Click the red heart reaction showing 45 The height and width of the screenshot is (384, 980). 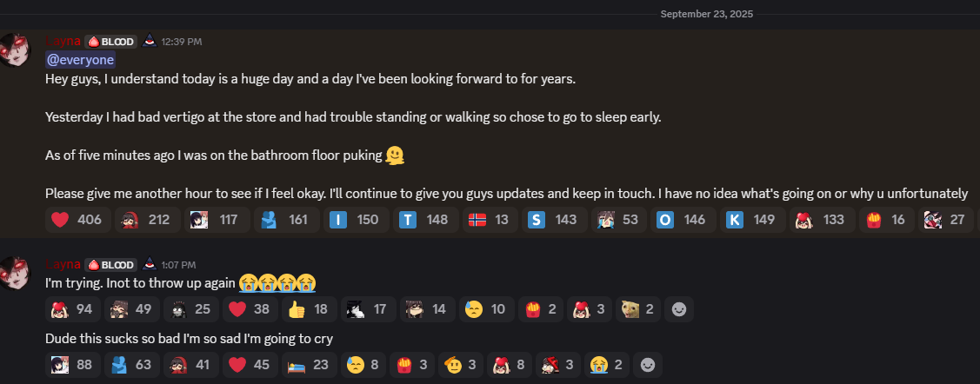click(x=250, y=365)
